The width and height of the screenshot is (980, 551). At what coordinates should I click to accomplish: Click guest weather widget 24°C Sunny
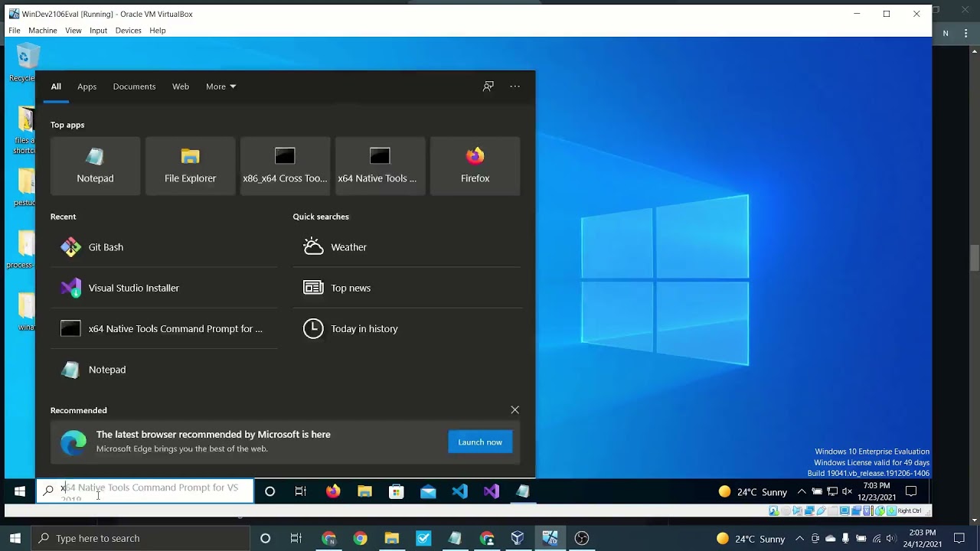(x=753, y=492)
